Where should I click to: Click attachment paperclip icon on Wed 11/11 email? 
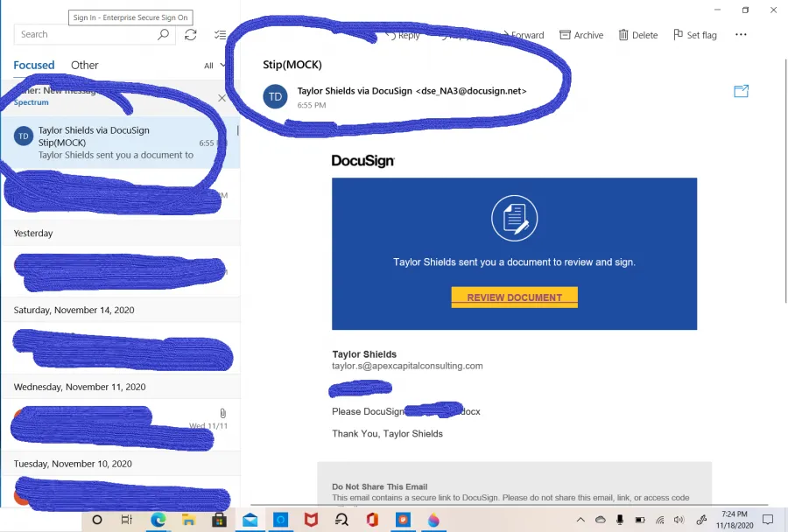click(x=222, y=413)
